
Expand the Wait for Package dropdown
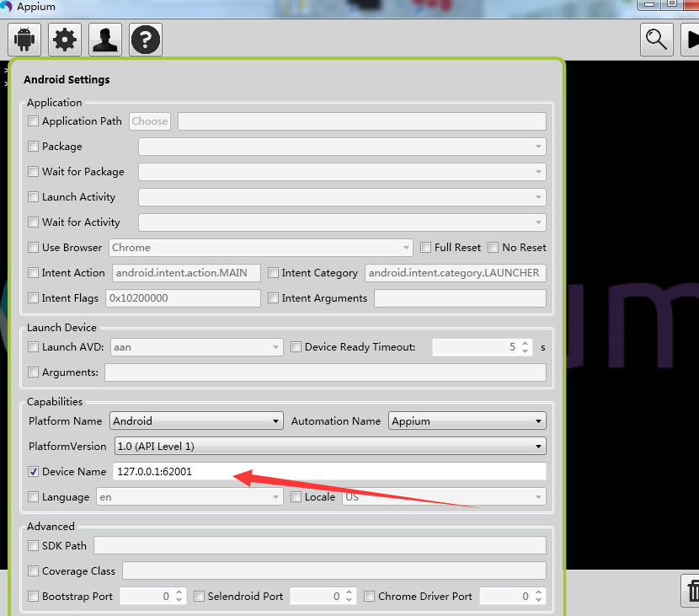tap(343, 172)
